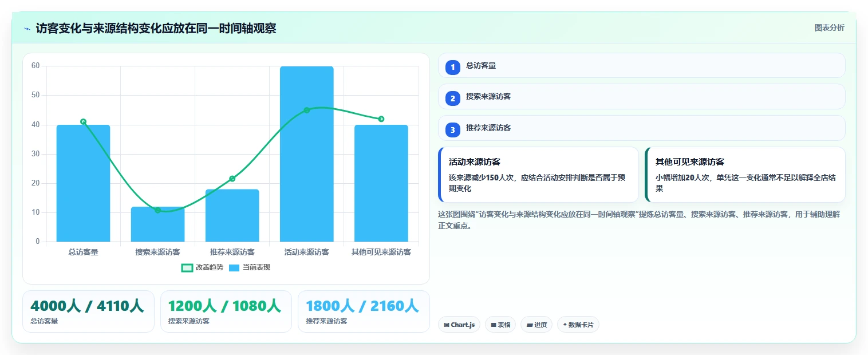Open the 其他可见来源访客 card
868x355 pixels.
pos(745,175)
